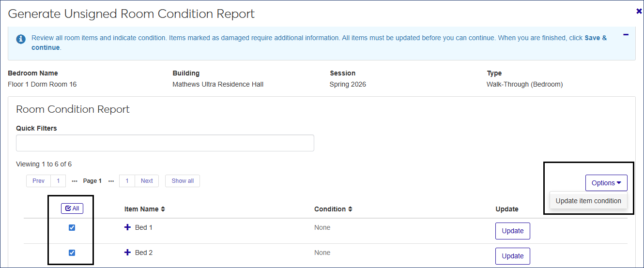
Task: Type in the Quick Filters field
Action: coord(165,143)
